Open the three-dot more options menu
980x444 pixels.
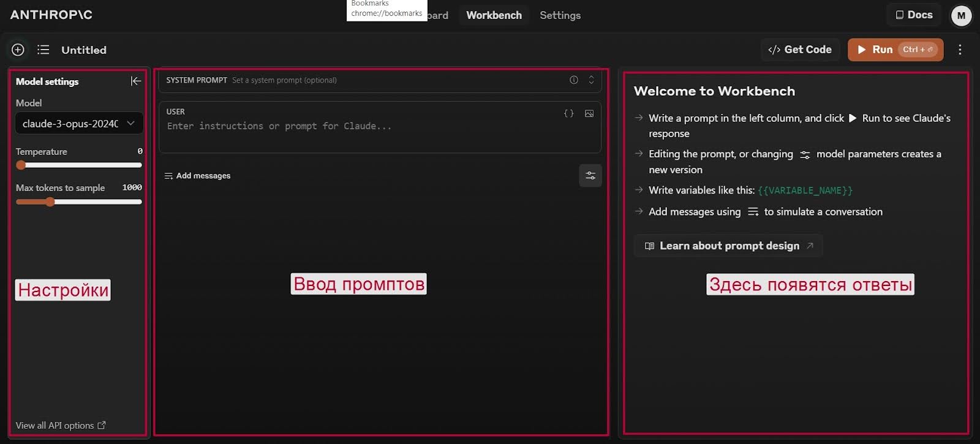pyautogui.click(x=960, y=50)
